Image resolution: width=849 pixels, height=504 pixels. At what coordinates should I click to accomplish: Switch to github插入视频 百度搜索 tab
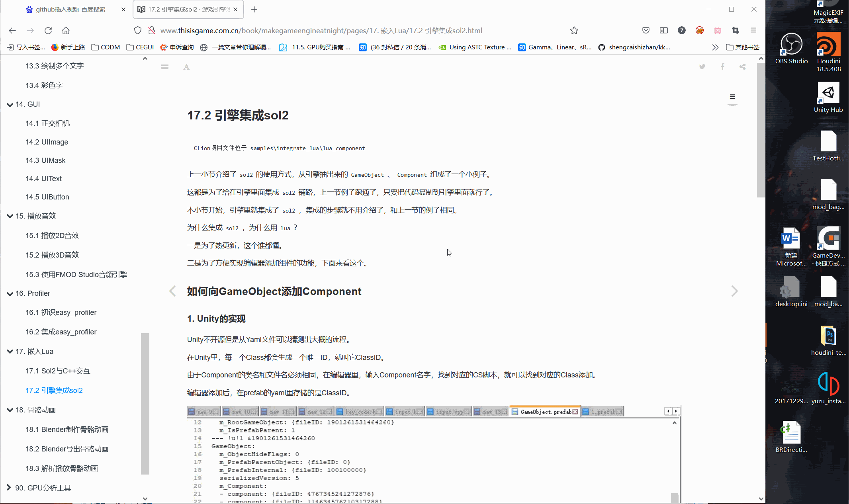pos(71,9)
